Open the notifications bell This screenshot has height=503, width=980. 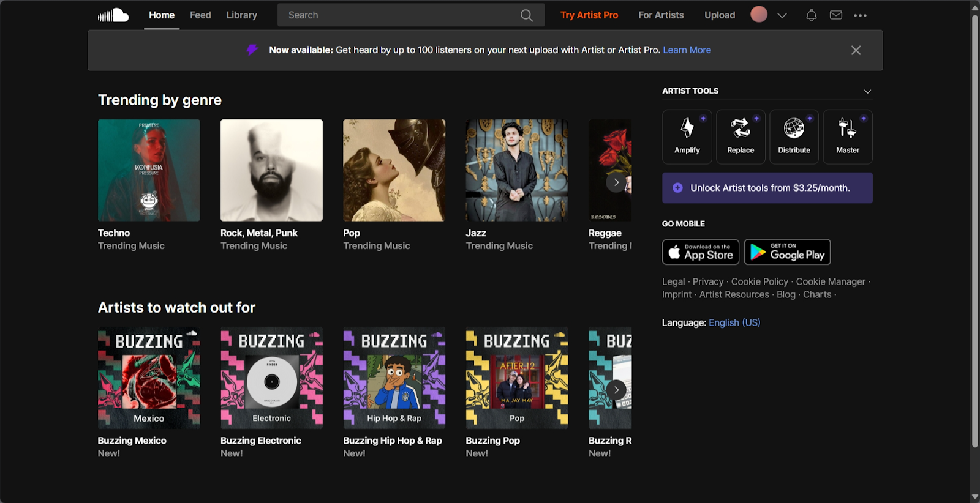(x=811, y=15)
